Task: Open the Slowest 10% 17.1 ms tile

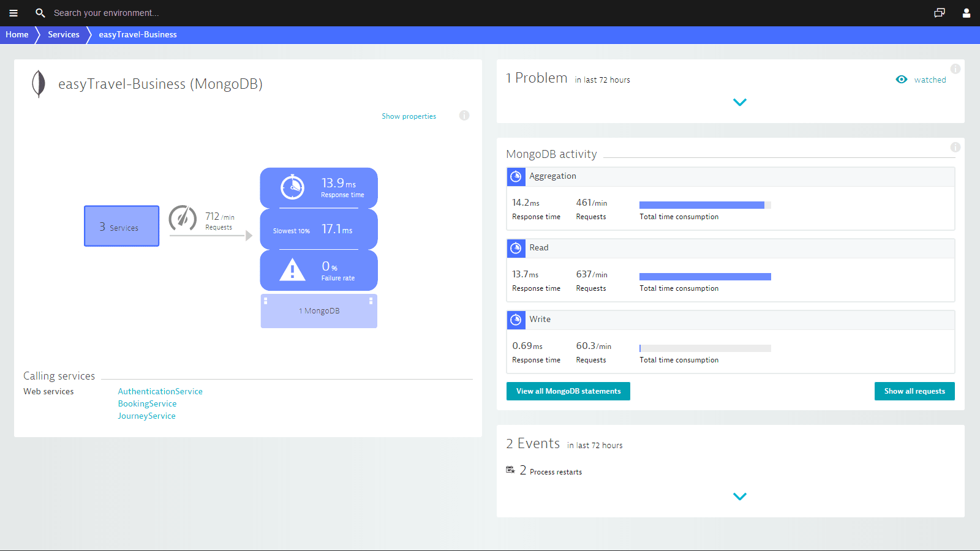Action: click(318, 229)
